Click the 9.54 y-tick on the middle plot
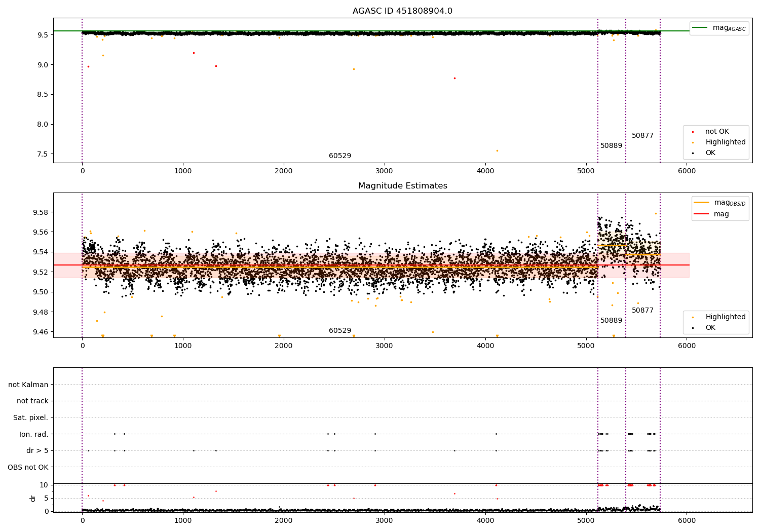The height and width of the screenshot is (532, 760). click(41, 252)
